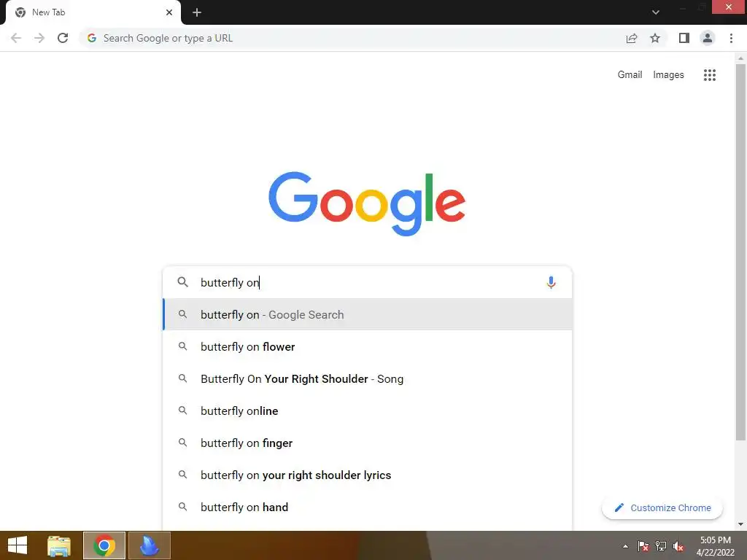The width and height of the screenshot is (747, 560).
Task: Open the tab search chevron
Action: 656,12
